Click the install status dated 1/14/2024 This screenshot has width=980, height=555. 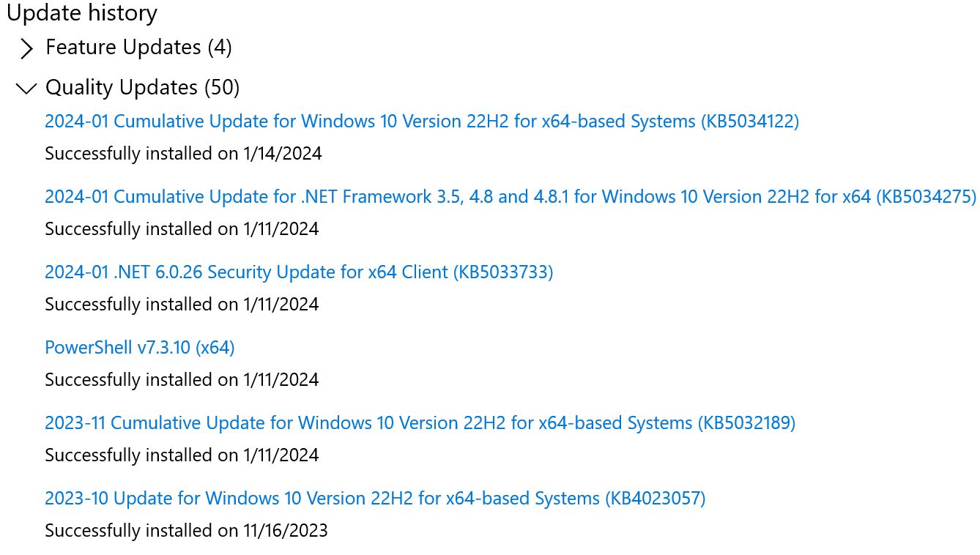pyautogui.click(x=183, y=154)
